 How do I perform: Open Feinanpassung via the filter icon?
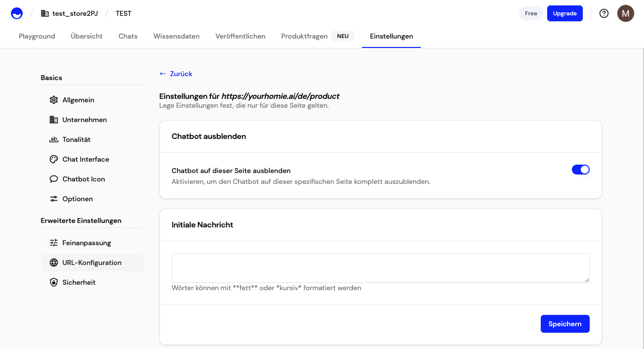(54, 242)
